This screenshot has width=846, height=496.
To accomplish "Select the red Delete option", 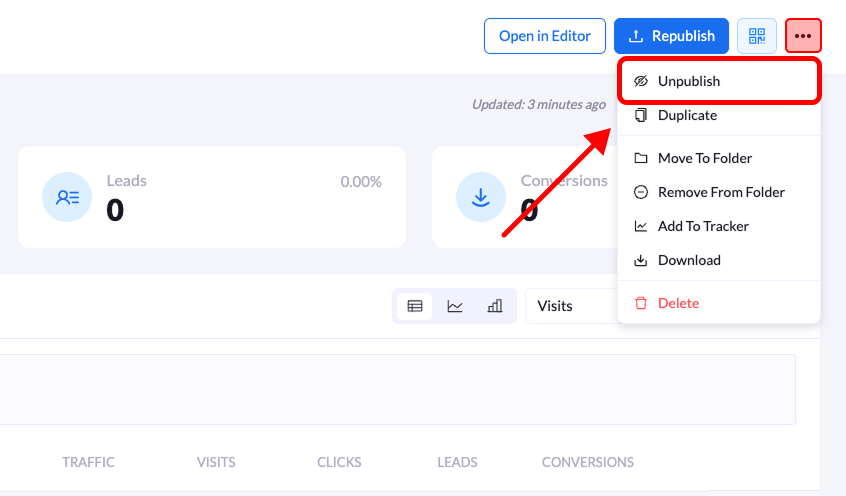I will pos(719,303).
